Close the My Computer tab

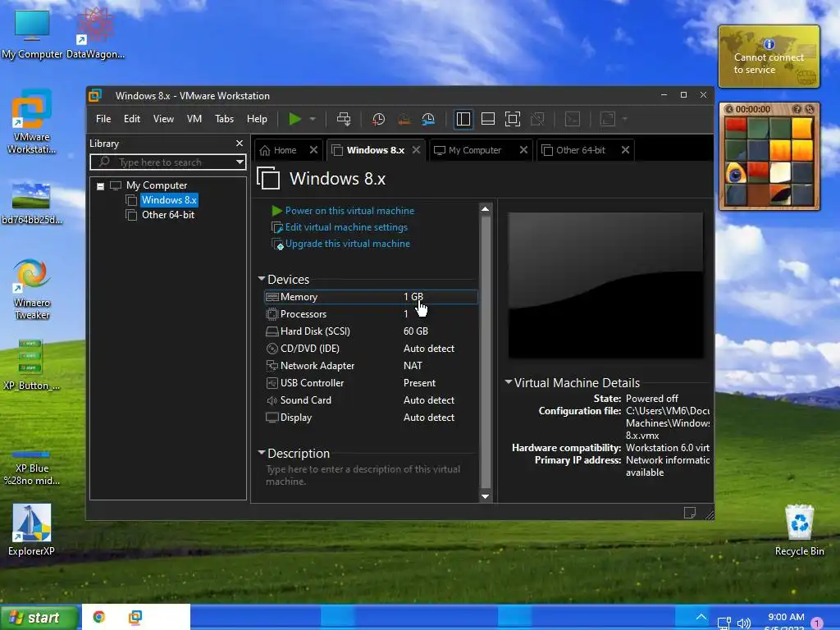[x=523, y=150]
